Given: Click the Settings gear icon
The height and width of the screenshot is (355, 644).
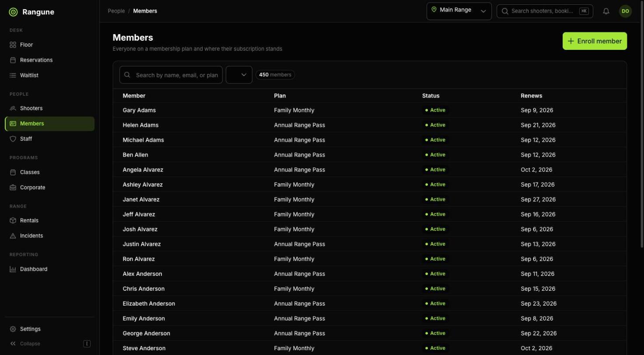Looking at the screenshot, I should click(x=13, y=329).
